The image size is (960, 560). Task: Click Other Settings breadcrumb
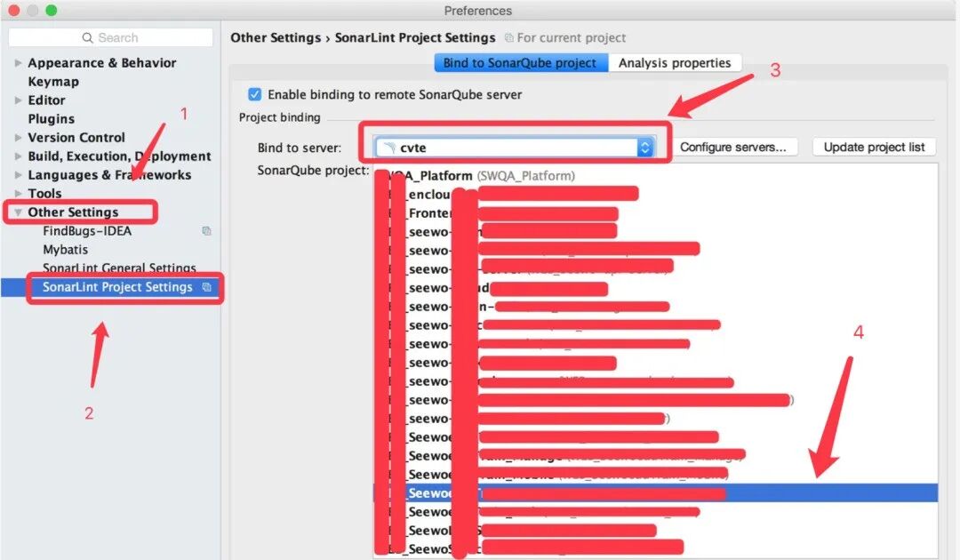tap(276, 38)
